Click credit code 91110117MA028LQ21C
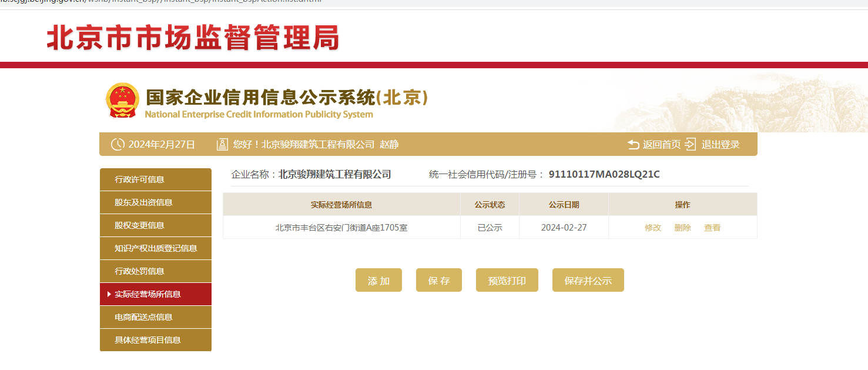 click(604, 174)
